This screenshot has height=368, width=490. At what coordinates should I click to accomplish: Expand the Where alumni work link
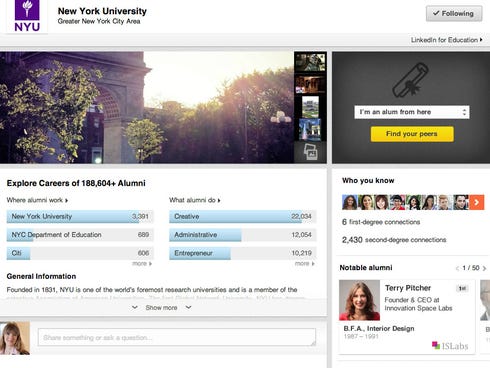pyautogui.click(x=37, y=200)
